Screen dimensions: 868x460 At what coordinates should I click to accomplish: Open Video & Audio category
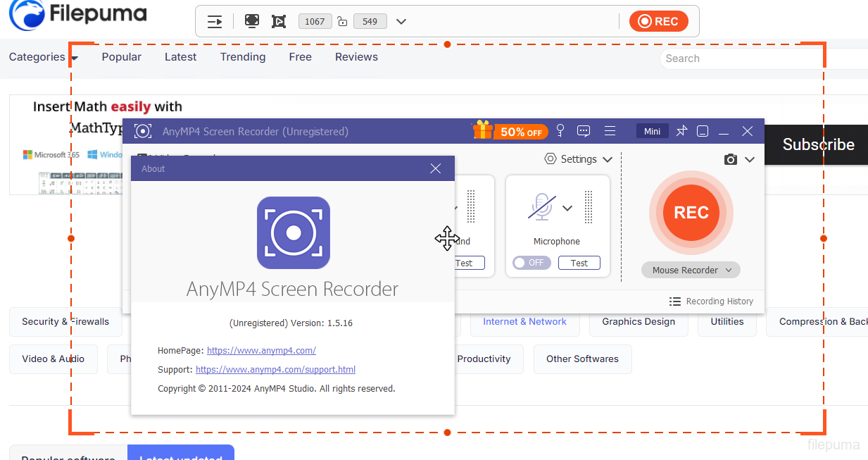(53, 359)
